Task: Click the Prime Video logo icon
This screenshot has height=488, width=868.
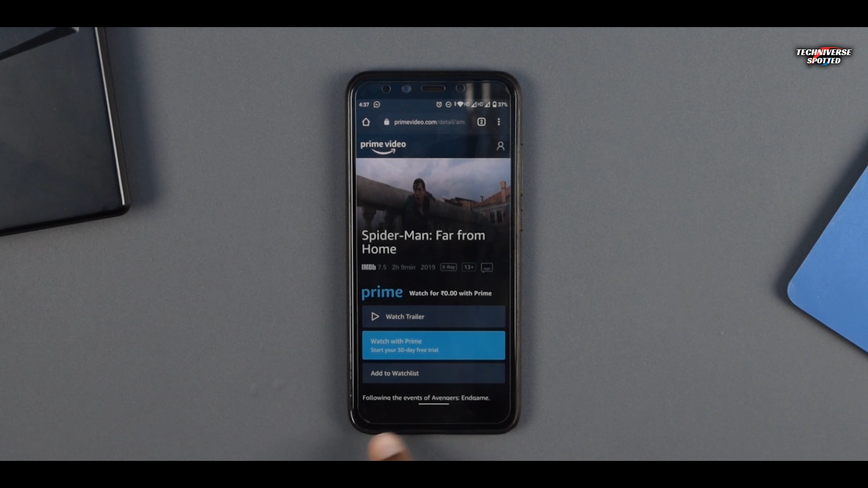Action: click(x=383, y=146)
